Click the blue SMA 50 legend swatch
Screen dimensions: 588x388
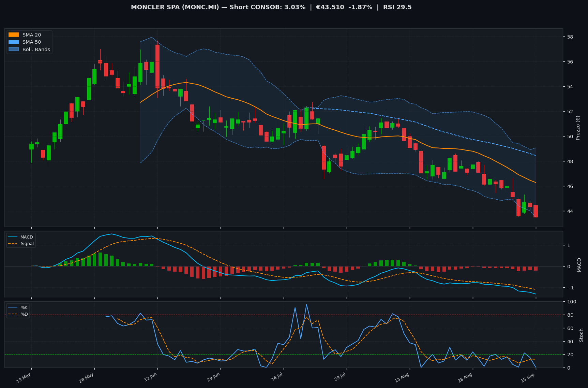pos(14,42)
